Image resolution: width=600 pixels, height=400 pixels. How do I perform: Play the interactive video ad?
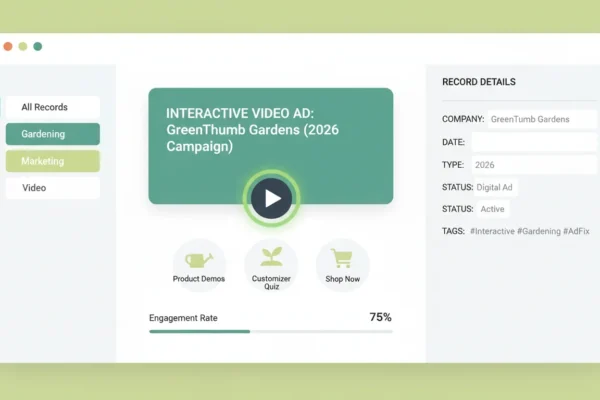tap(271, 198)
